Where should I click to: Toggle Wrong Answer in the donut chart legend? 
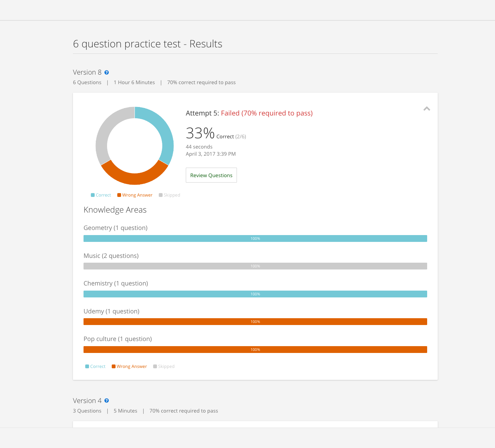point(135,195)
